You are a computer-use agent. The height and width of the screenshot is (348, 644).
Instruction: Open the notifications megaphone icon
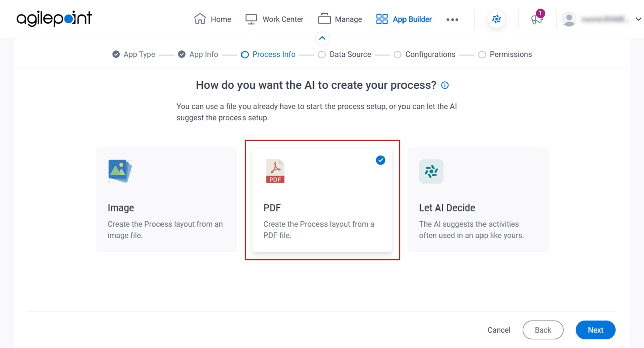tap(537, 19)
